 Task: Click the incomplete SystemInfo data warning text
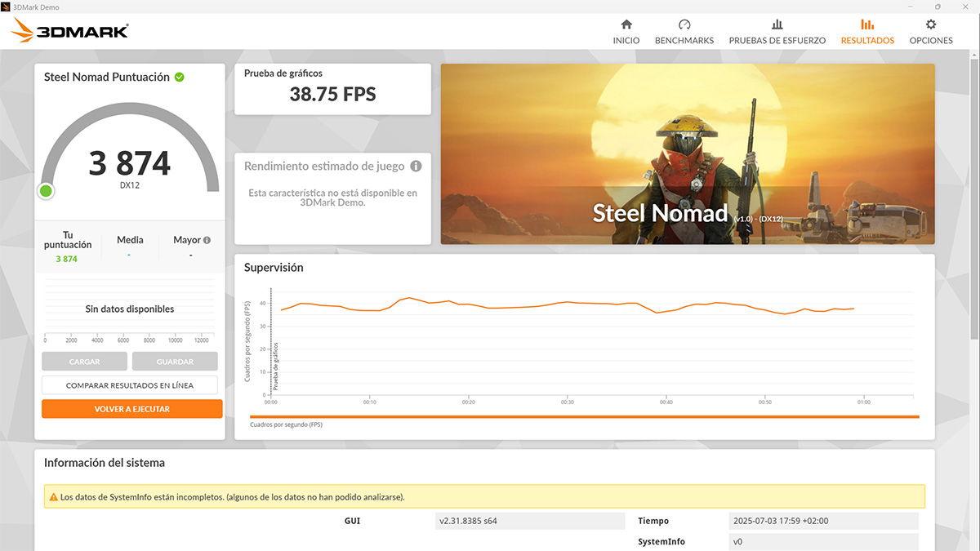(233, 496)
